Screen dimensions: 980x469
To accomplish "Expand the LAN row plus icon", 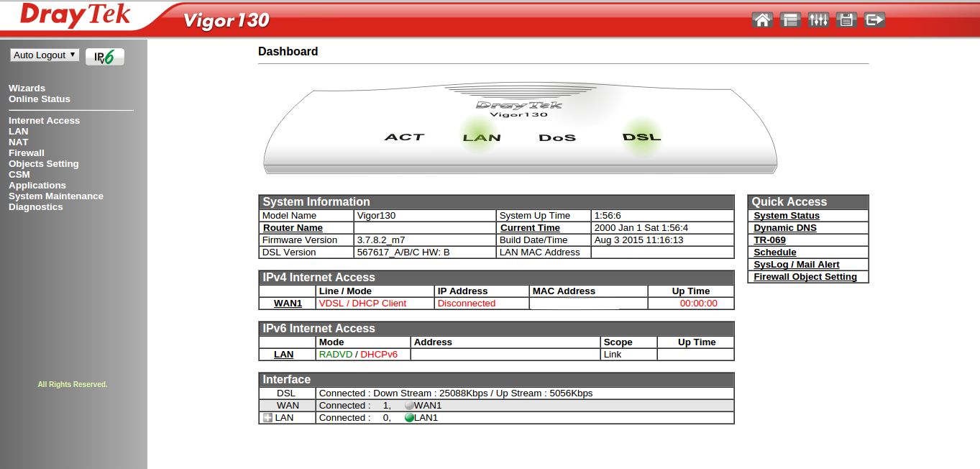I will [x=267, y=418].
